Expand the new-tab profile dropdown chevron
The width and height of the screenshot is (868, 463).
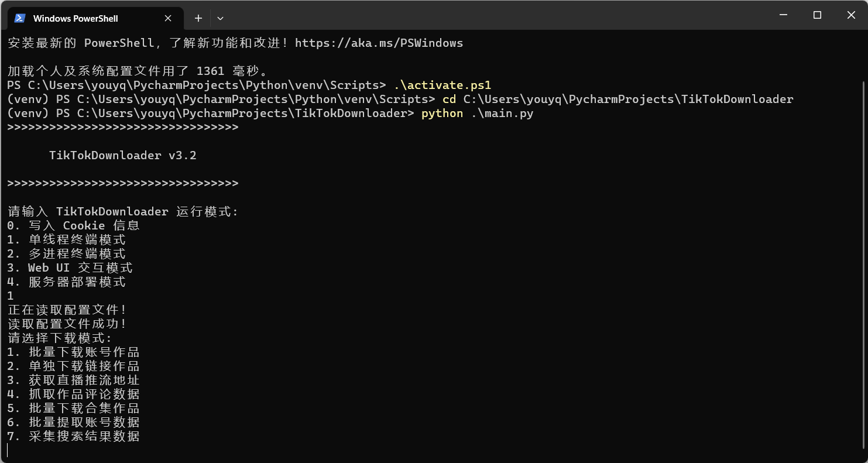(x=220, y=18)
